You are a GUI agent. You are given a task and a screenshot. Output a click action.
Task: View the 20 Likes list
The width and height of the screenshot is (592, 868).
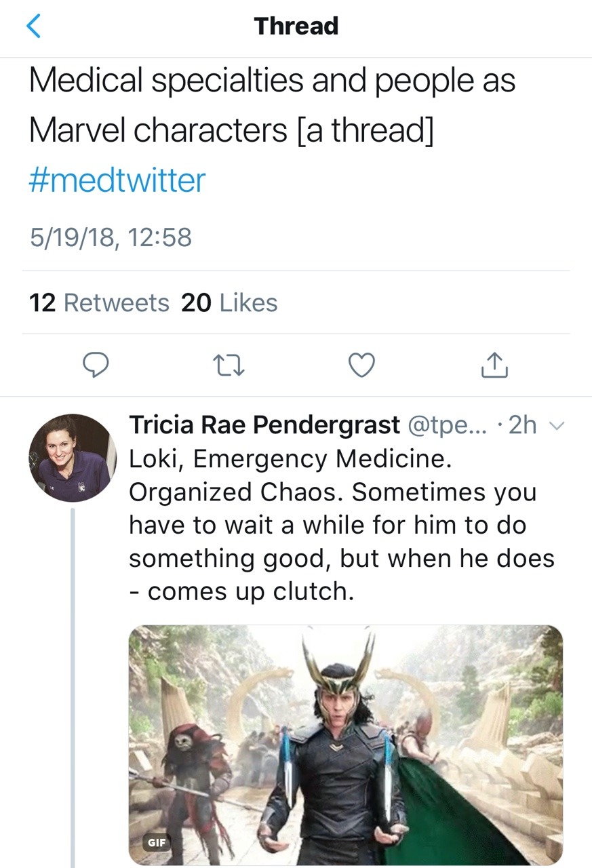[229, 302]
